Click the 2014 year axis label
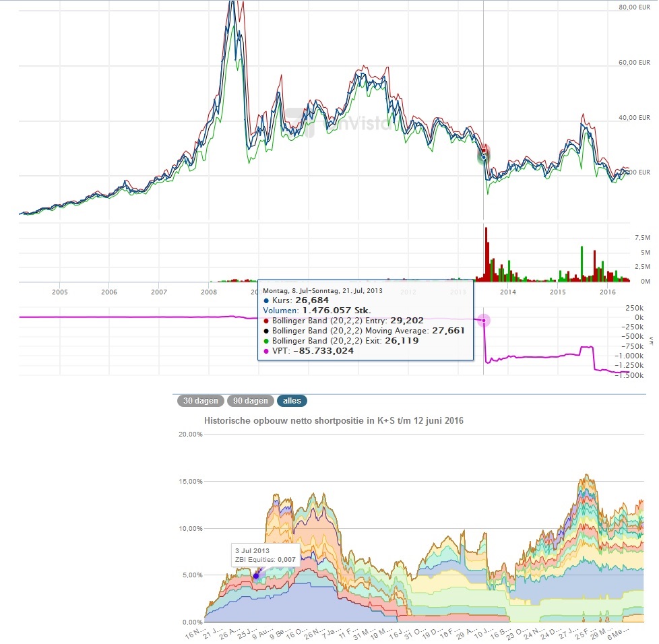 click(507, 292)
